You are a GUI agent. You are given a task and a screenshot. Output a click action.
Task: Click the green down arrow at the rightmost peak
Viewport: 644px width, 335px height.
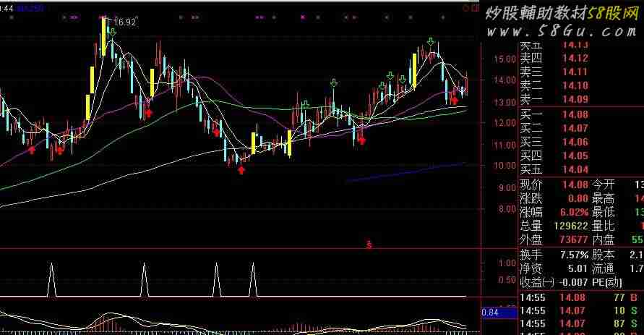point(431,42)
